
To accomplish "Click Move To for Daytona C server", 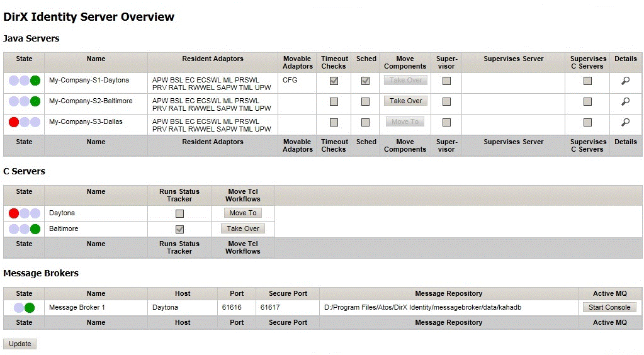I will 242,213.
